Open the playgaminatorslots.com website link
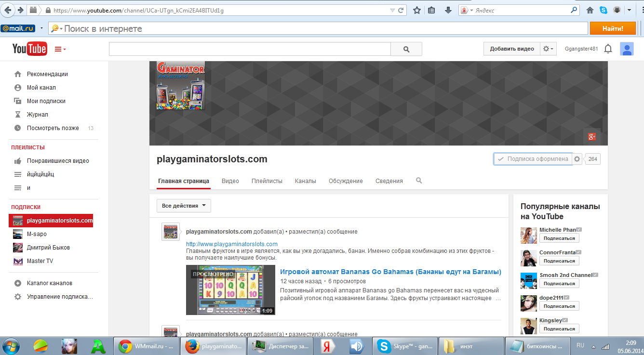The image size is (644, 355). coord(232,244)
